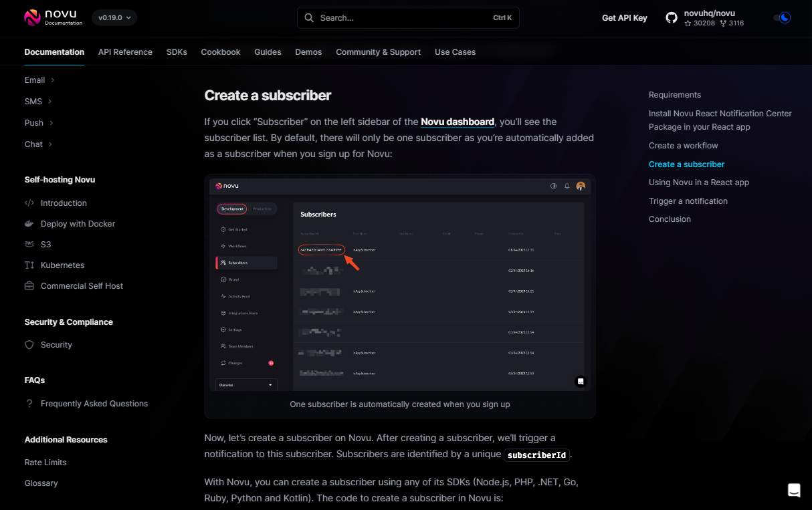Click the magnifier icon in the search bar
Screen dimensions: 812x510
[x=308, y=17]
